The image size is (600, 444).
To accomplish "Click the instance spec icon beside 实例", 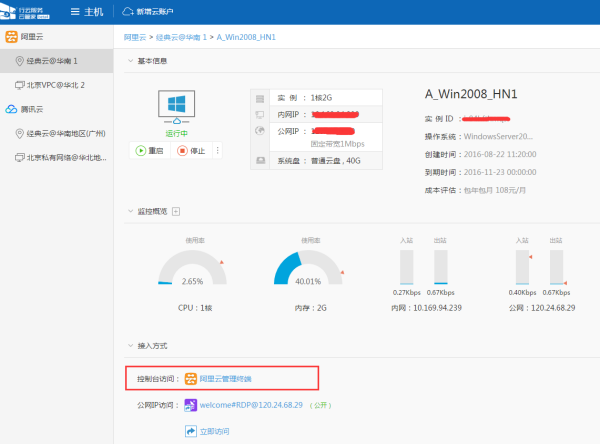I will 260,98.
